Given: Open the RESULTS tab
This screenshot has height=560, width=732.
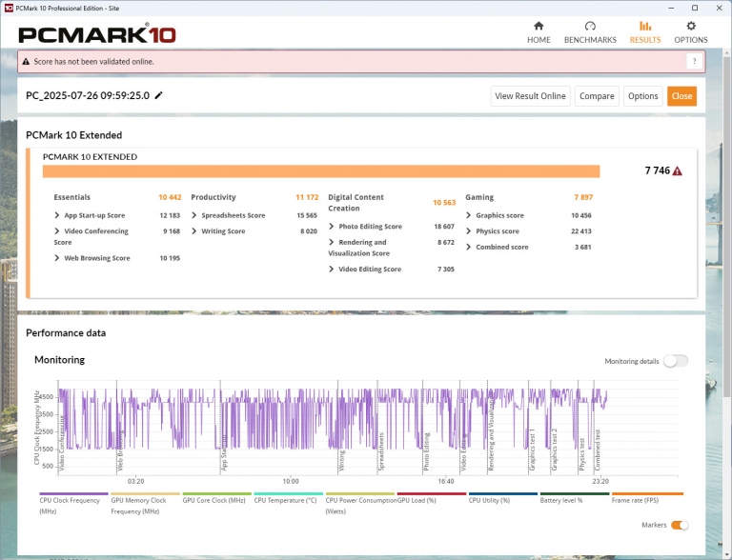Looking at the screenshot, I should (x=645, y=32).
